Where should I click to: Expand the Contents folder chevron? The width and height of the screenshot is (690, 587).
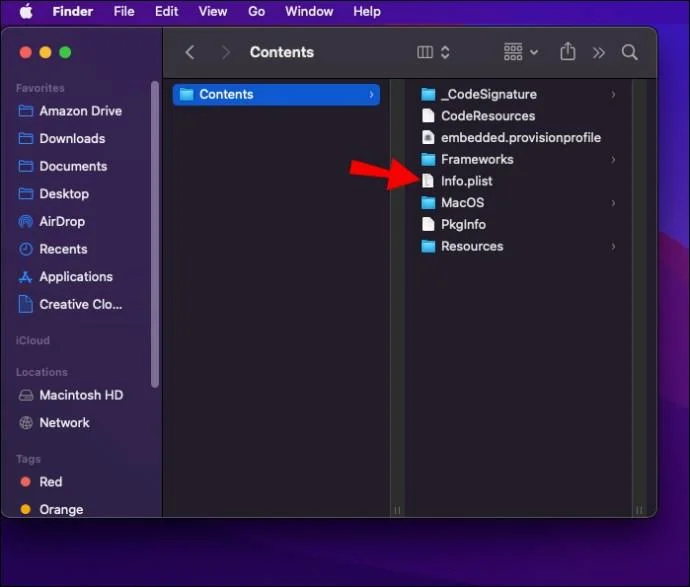point(371,95)
